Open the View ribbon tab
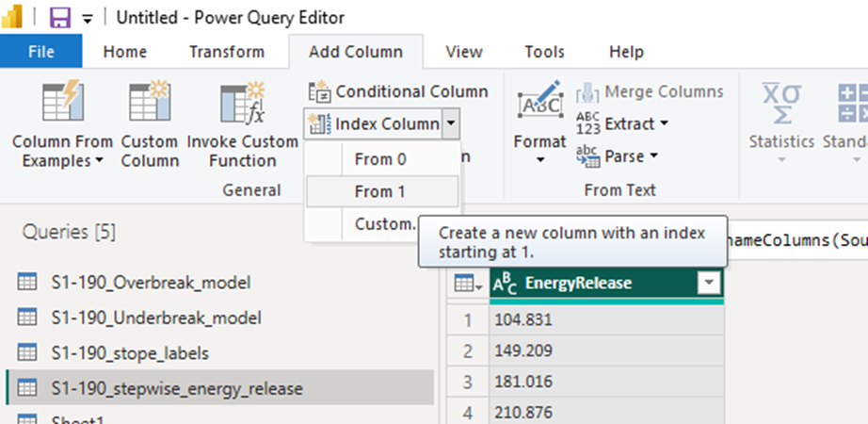The image size is (868, 424). [464, 52]
